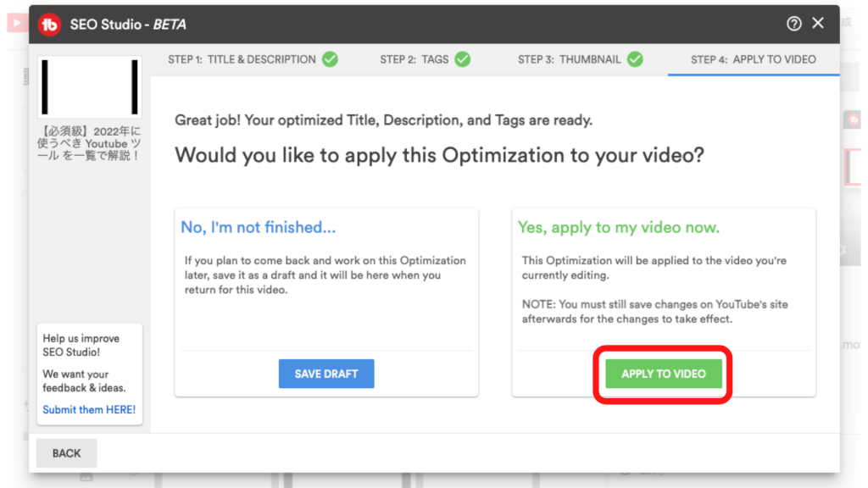Open the help question mark icon
868x488 pixels.
coord(793,24)
